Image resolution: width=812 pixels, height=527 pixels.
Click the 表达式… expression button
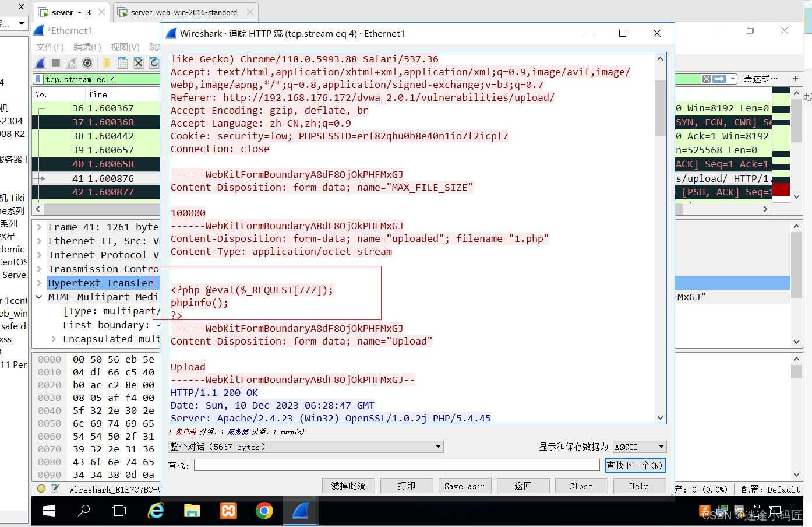coord(760,79)
